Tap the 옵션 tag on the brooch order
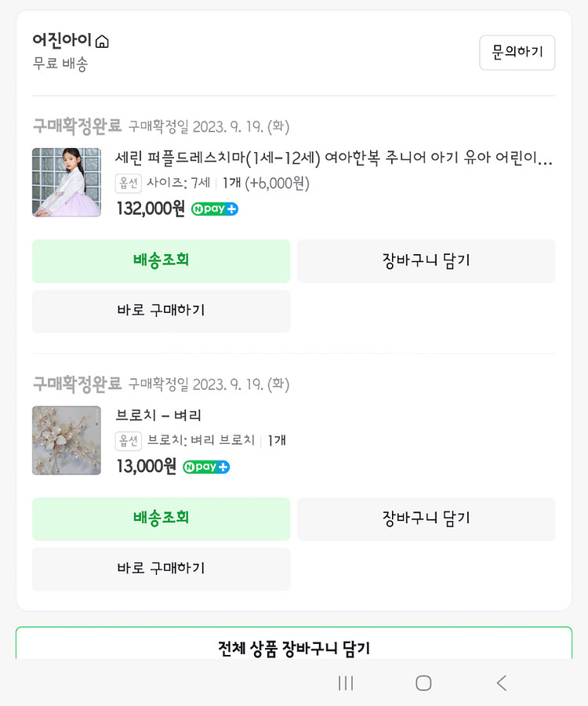 pyautogui.click(x=128, y=441)
